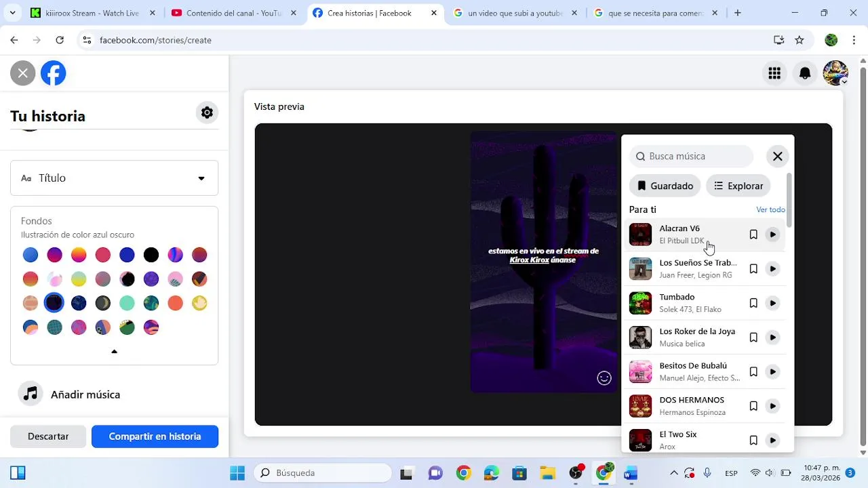Click the music note icon next to Añadir música
Viewport: 868px width, 488px height.
[x=31, y=394]
